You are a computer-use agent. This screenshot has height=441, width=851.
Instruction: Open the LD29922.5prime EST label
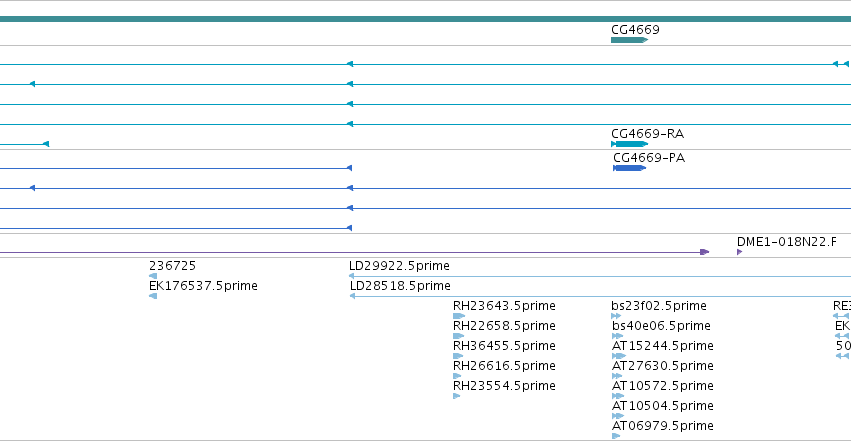399,266
